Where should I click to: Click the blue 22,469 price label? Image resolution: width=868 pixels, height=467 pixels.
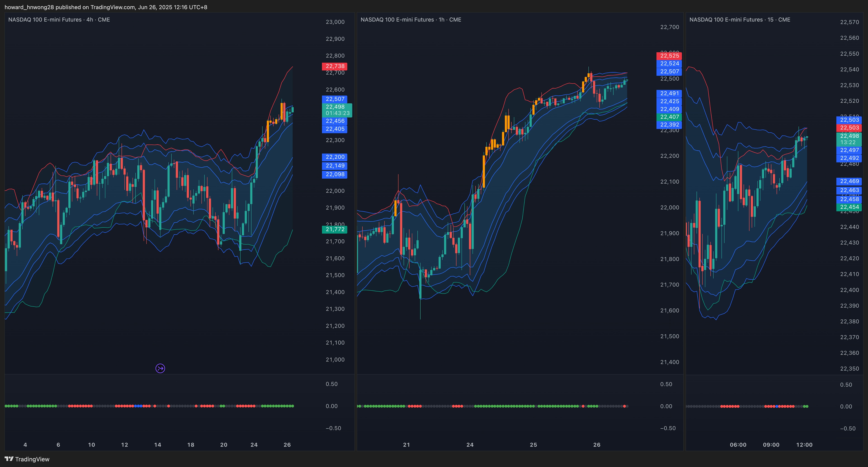[x=849, y=181]
